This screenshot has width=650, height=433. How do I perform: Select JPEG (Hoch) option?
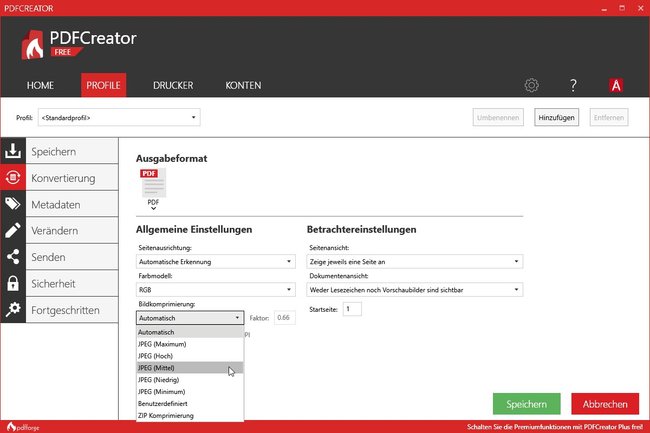point(190,356)
